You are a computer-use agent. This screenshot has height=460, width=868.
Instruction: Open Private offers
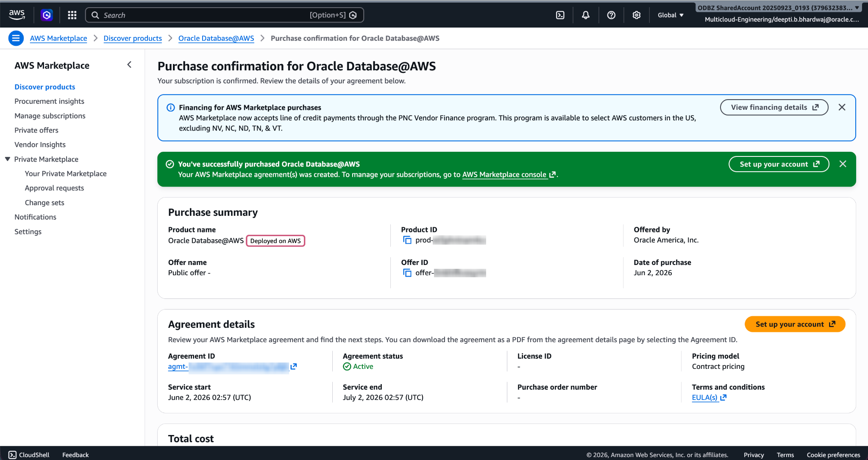click(x=36, y=130)
